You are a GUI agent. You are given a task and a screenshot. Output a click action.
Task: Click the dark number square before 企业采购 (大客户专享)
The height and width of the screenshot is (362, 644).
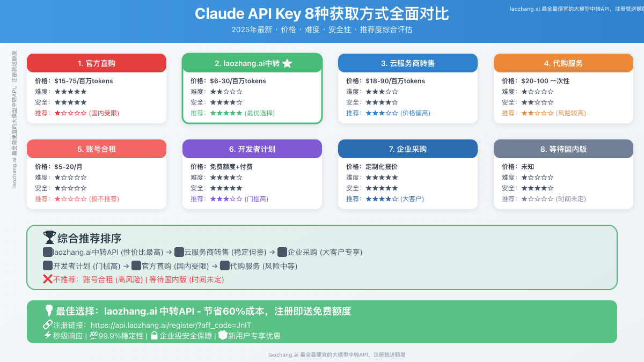click(x=282, y=252)
